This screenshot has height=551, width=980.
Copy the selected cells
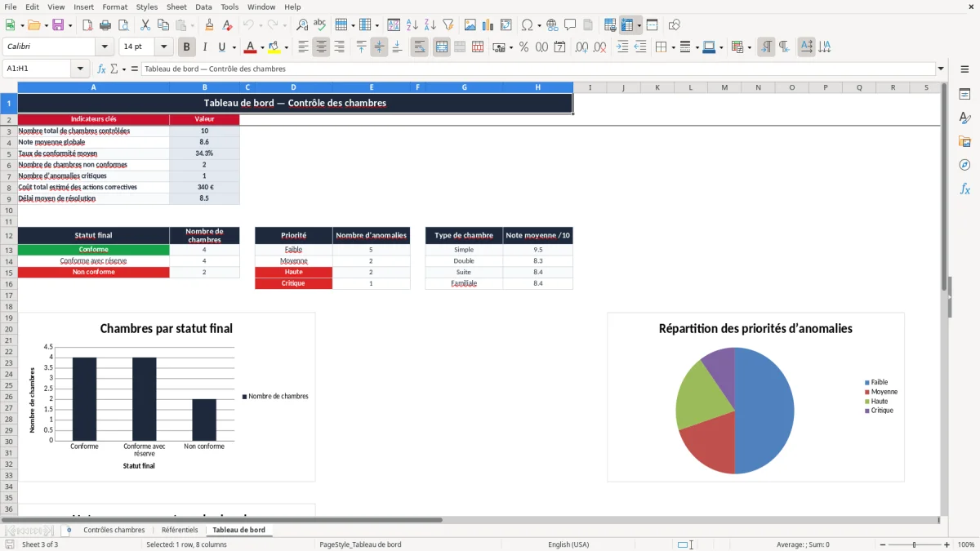tap(163, 25)
